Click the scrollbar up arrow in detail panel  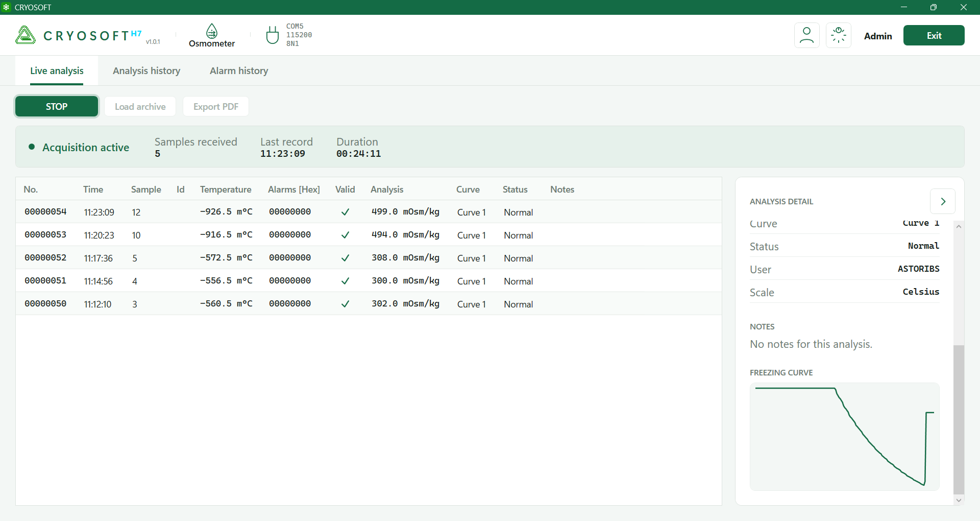[959, 226]
